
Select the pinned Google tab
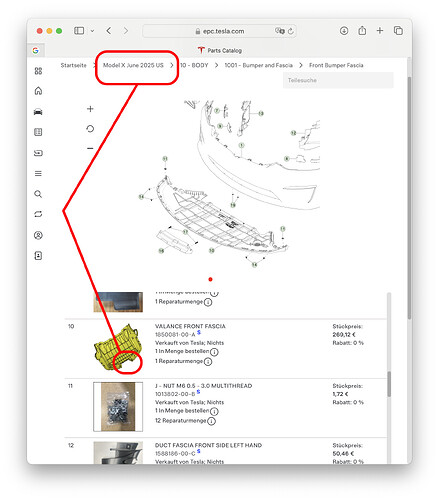pyautogui.click(x=36, y=50)
